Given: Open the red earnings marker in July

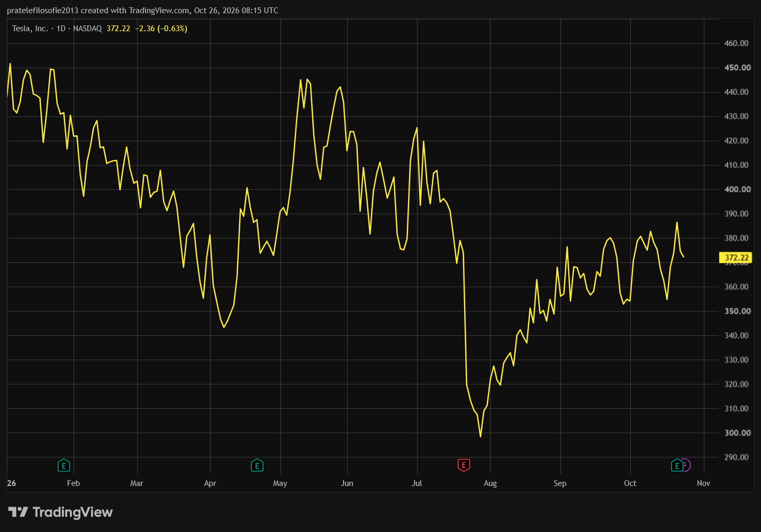Looking at the screenshot, I should (x=464, y=465).
